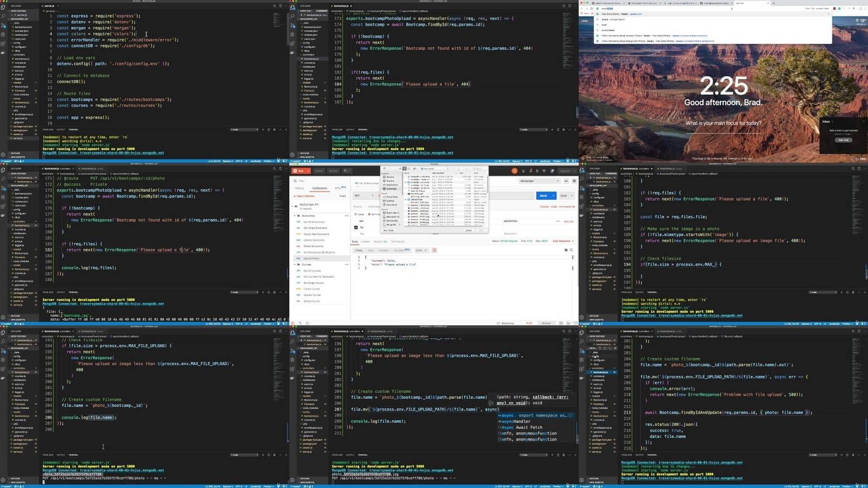Switch Postman response view to Pretty

[x=359, y=250]
